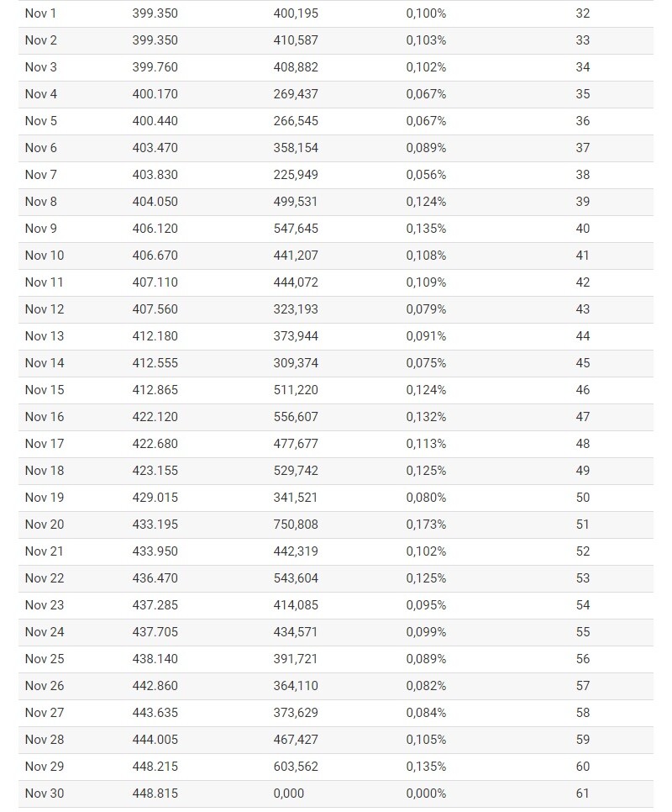Select the 547,645 value for Nov 9
This screenshot has width=672, height=812.
(296, 229)
